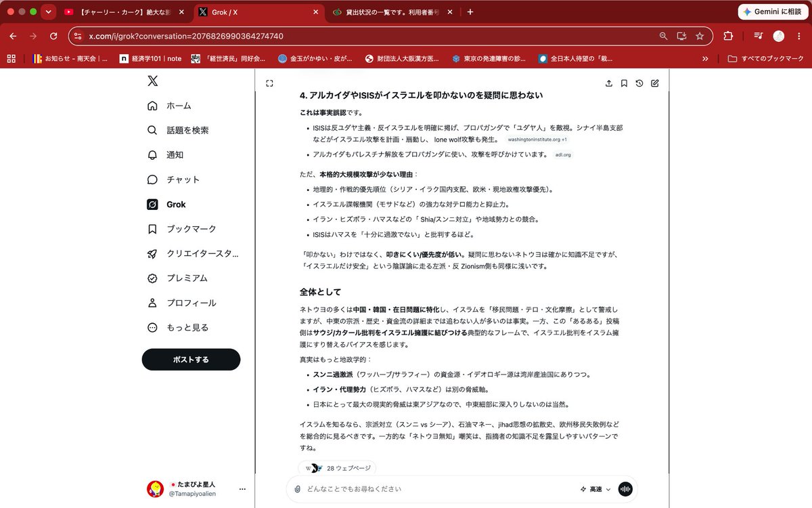This screenshot has height=508, width=812.
Task: Expand hidden bookmarks double chevron
Action: pos(706,59)
